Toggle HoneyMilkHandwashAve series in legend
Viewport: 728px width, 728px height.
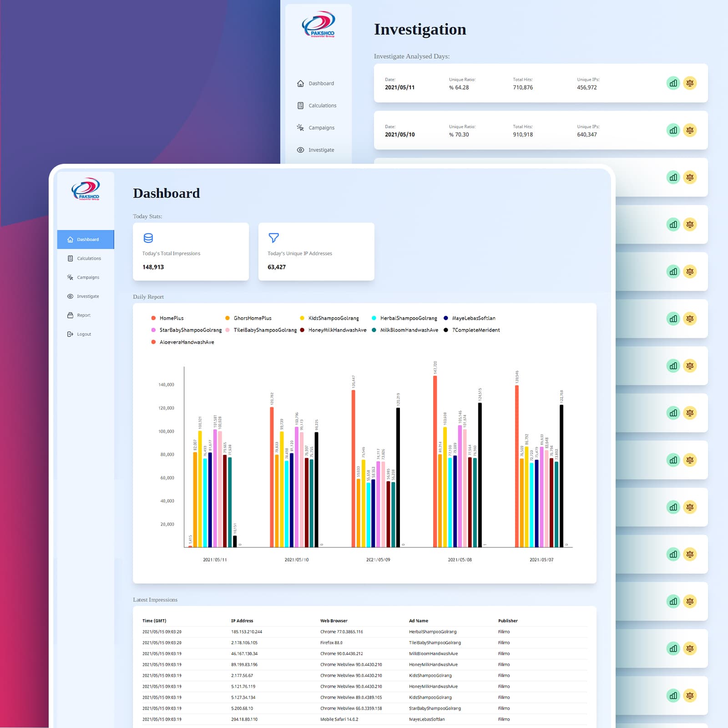coord(333,330)
